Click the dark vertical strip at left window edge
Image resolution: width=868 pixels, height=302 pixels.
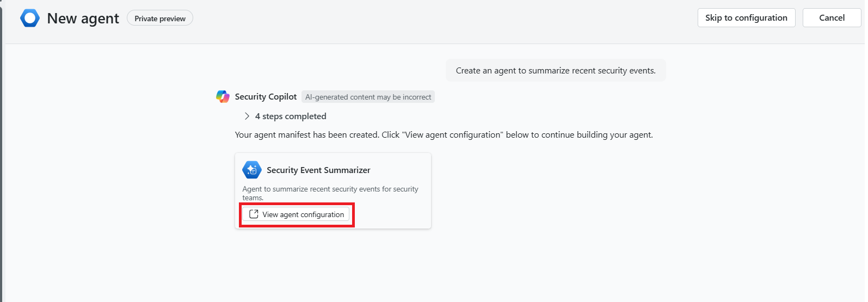(2, 163)
